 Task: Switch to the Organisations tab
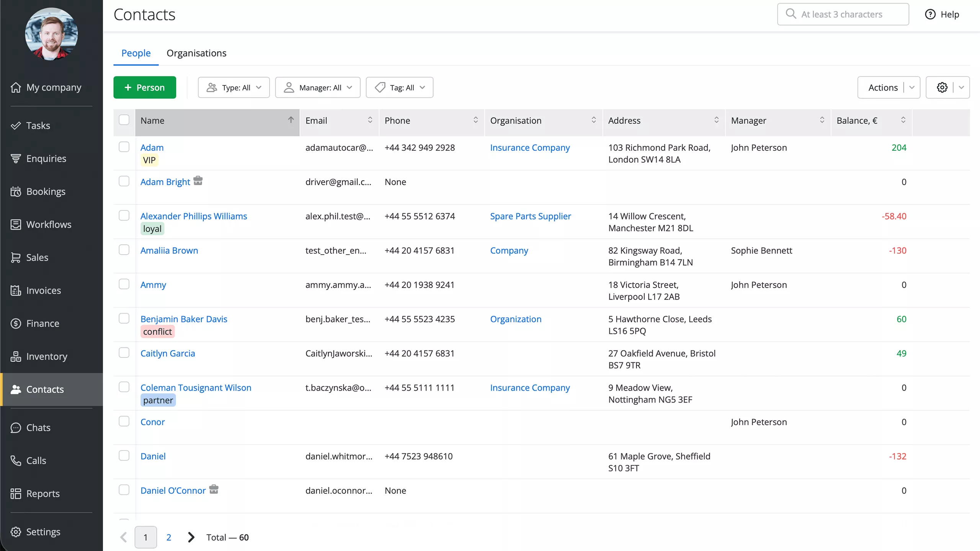coord(196,53)
